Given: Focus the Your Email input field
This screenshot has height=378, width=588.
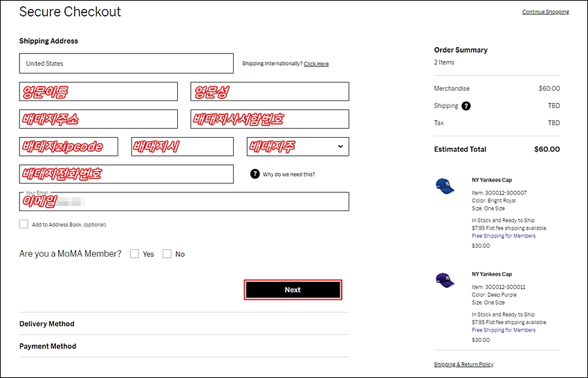Looking at the screenshot, I should coord(184,201).
